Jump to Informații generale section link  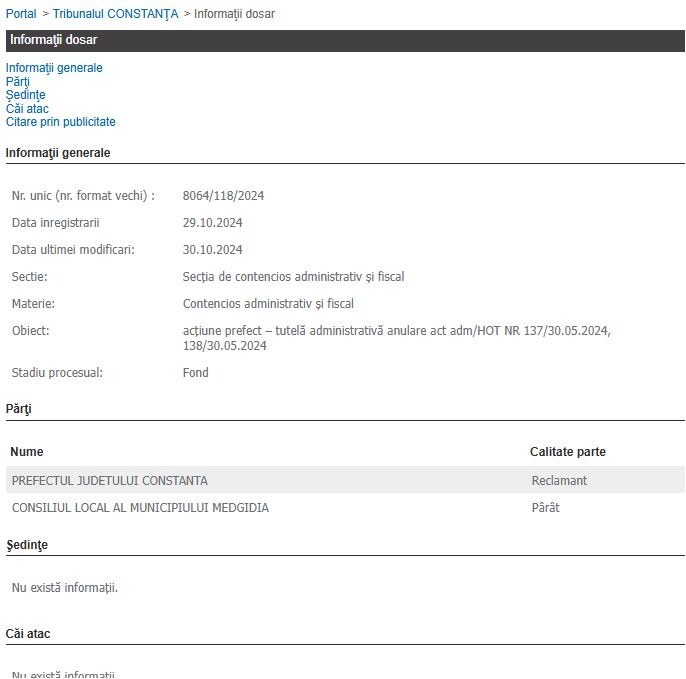pyautogui.click(x=54, y=68)
